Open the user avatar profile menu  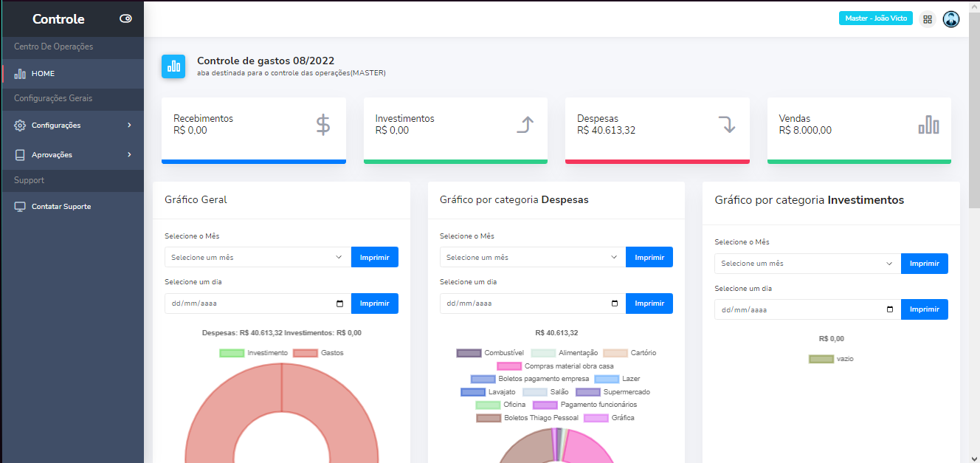tap(951, 19)
